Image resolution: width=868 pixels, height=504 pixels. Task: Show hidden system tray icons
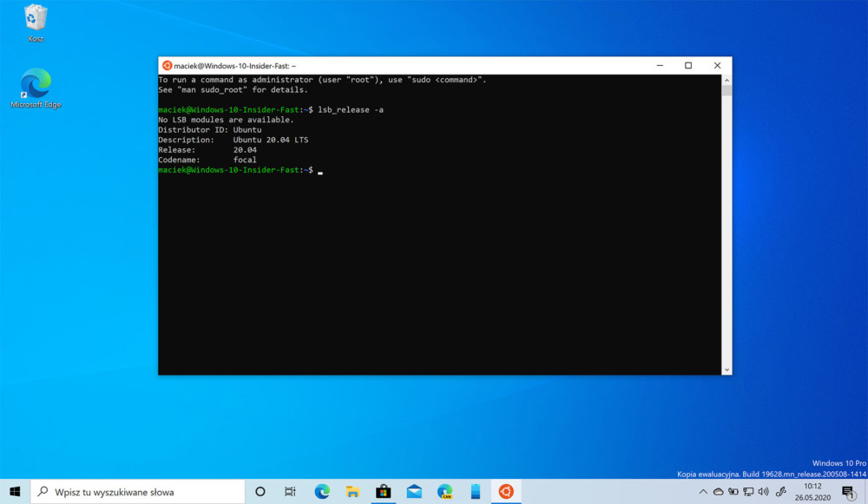(703, 491)
